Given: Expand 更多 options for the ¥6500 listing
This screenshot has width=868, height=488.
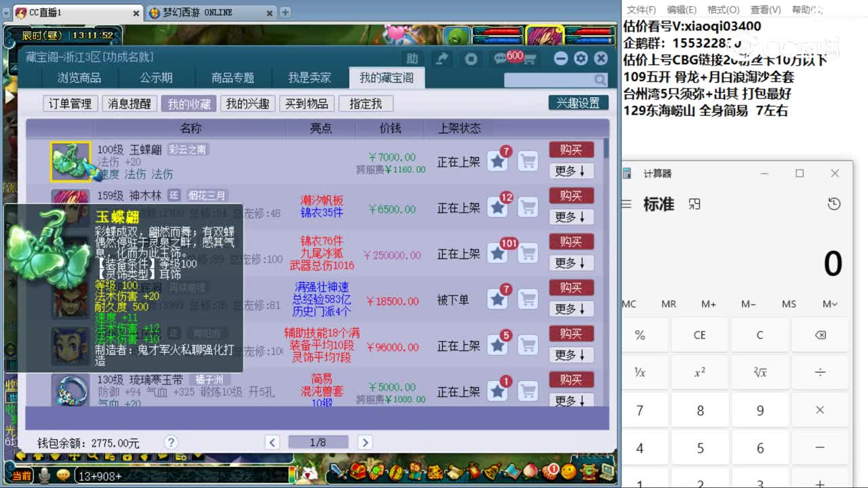Looking at the screenshot, I should point(572,217).
